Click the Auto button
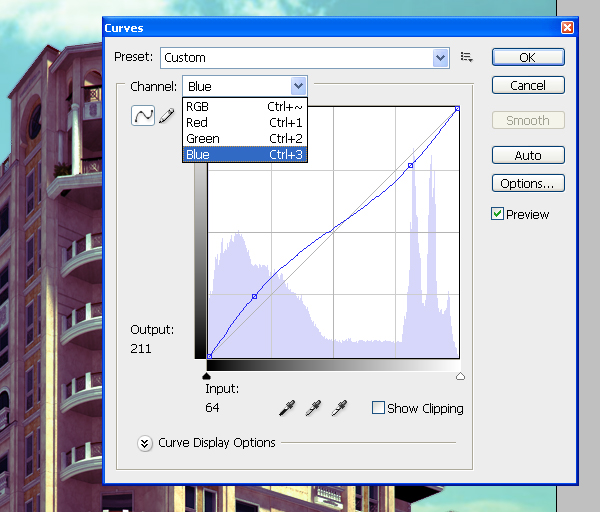Image resolution: width=600 pixels, height=512 pixels. coord(528,155)
